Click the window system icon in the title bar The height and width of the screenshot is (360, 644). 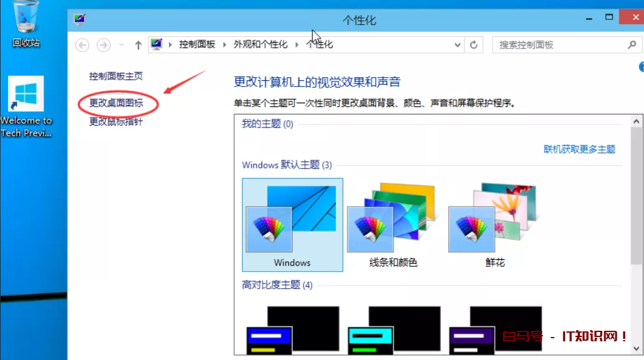[79, 19]
